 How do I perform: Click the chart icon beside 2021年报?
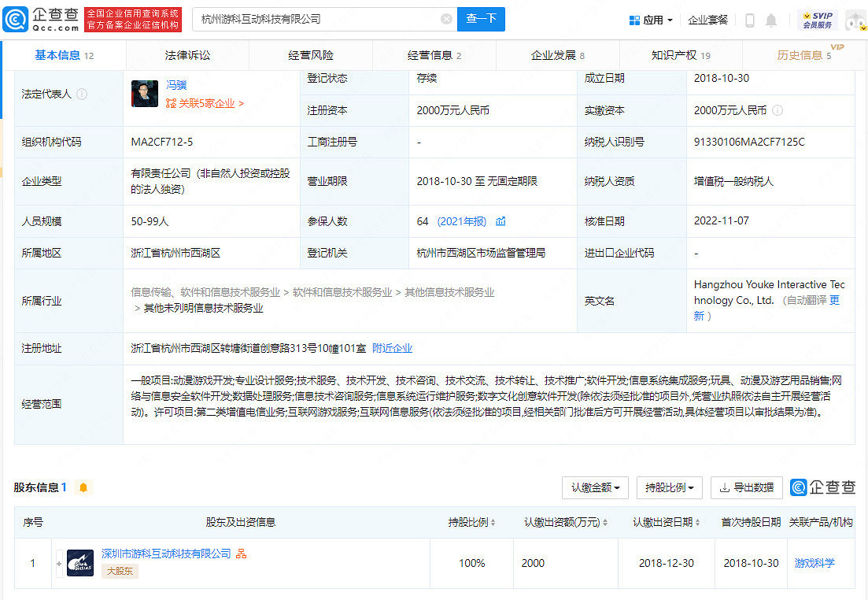(x=500, y=221)
